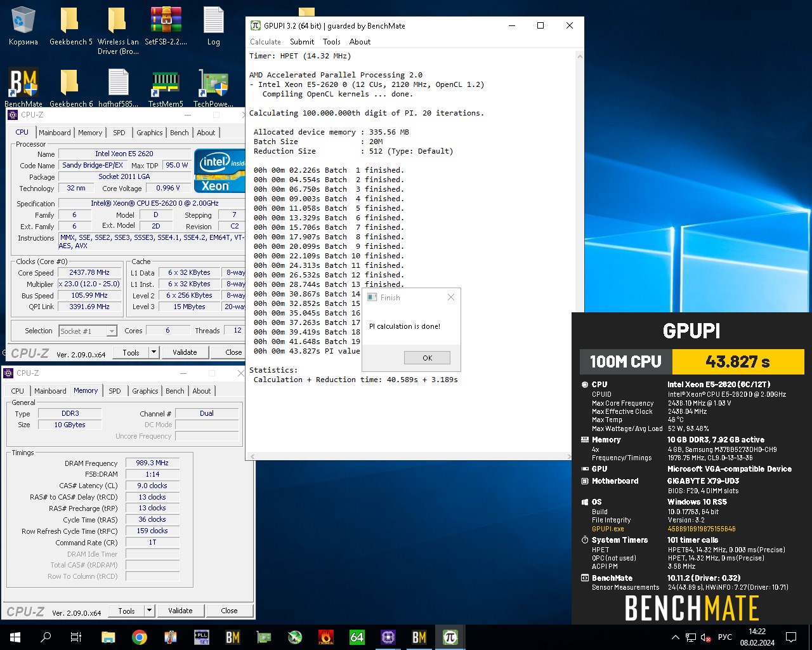This screenshot has width=812, height=650.
Task: Launch the TestMem5 desktop icon
Action: 166,88
